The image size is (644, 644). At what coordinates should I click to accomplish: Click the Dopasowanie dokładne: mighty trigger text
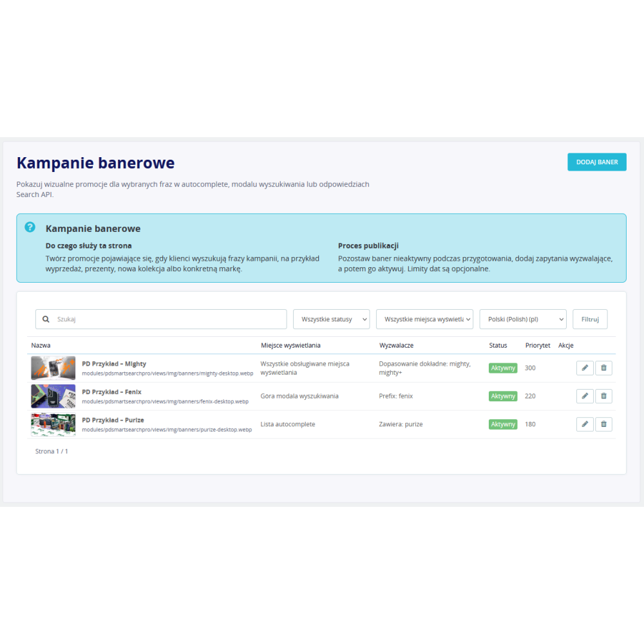pyautogui.click(x=424, y=368)
